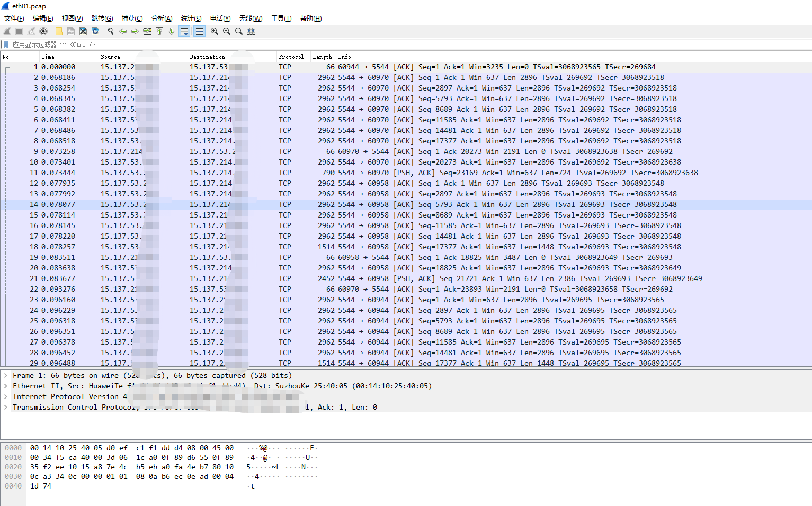Image resolution: width=812 pixels, height=506 pixels.
Task: Go to next packet with right arrow
Action: [x=135, y=31]
